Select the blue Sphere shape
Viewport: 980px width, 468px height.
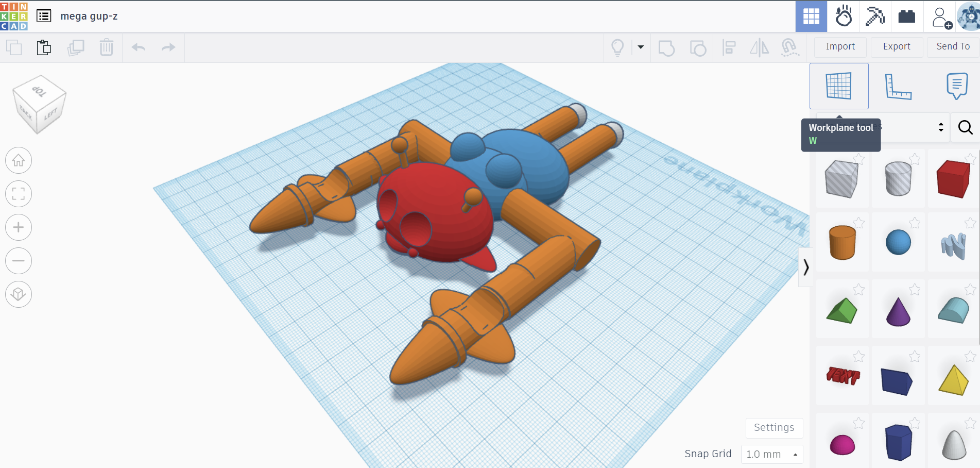click(x=898, y=242)
